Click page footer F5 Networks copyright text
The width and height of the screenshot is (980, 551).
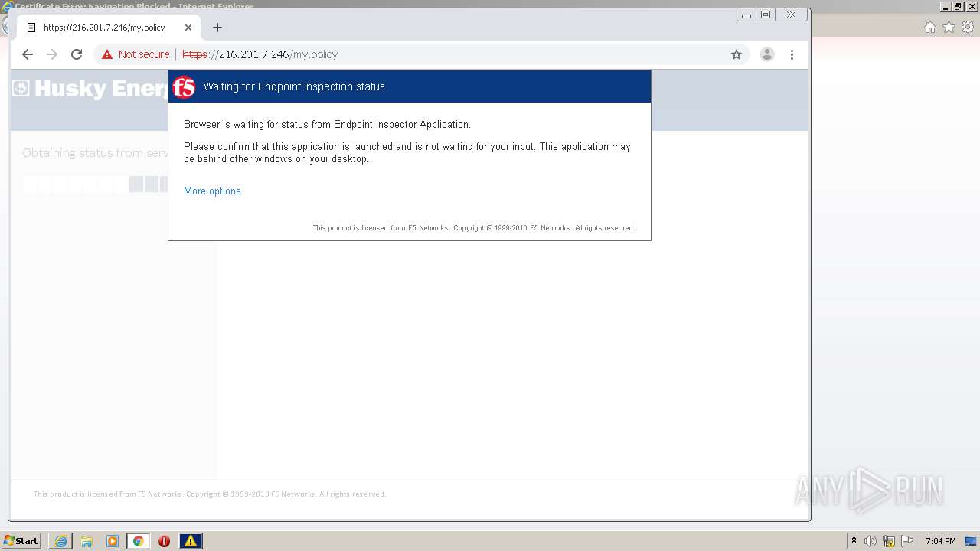coord(210,494)
